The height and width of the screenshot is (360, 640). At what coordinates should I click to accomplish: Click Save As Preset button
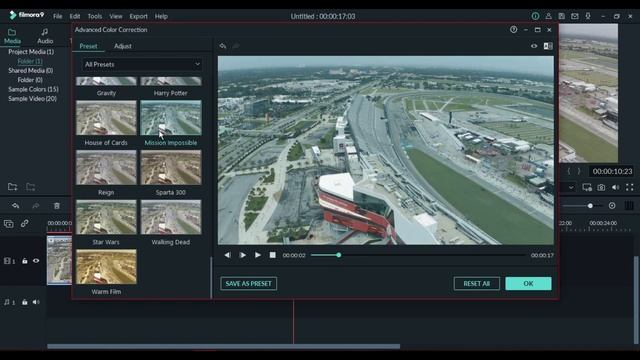coord(249,284)
